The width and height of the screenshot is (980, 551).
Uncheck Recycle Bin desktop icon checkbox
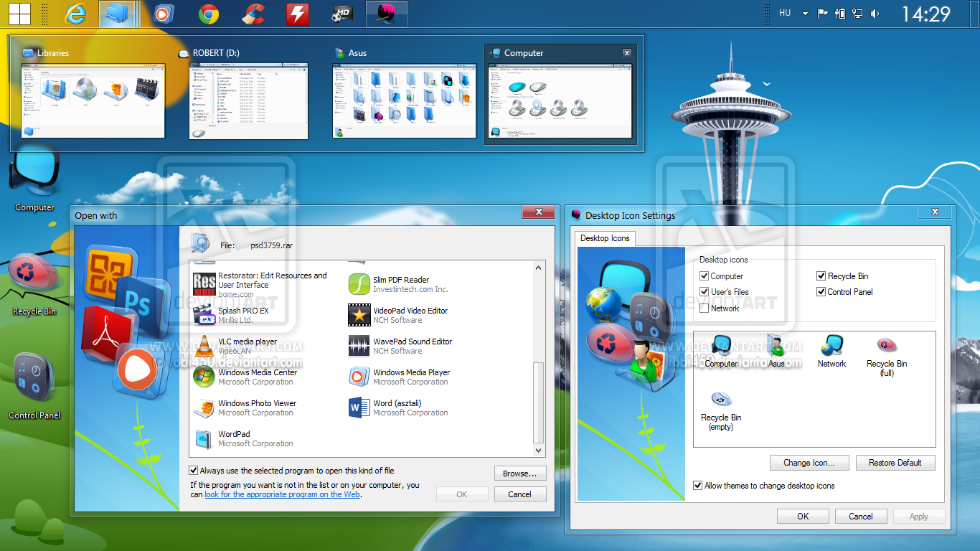(821, 276)
